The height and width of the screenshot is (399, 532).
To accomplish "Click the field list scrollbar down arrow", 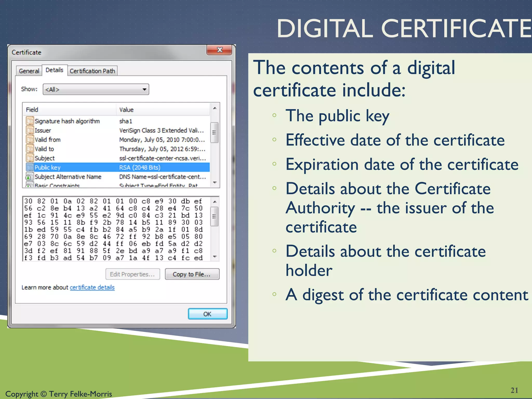I will coord(215,183).
